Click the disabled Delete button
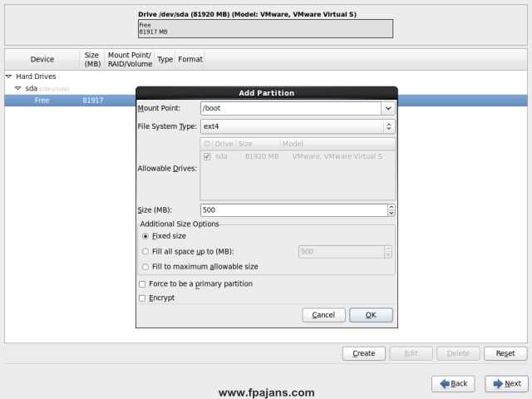The width and height of the screenshot is (532, 399). click(458, 353)
